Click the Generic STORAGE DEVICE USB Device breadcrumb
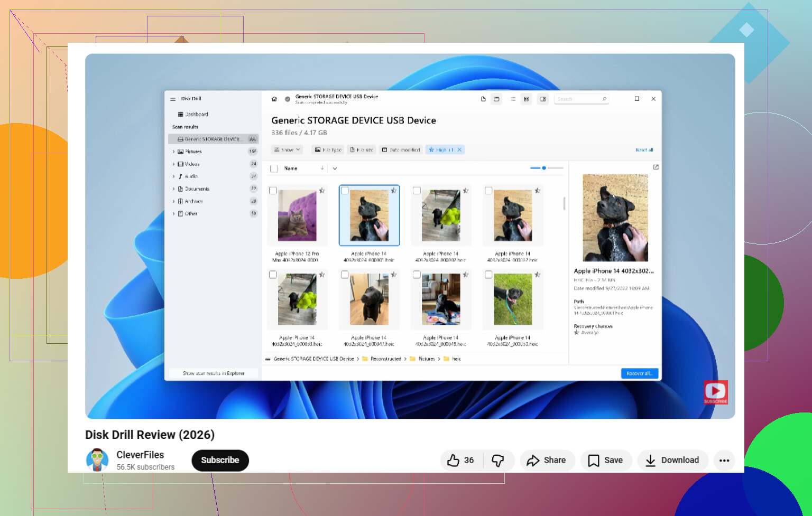The image size is (812, 516). [x=313, y=359]
